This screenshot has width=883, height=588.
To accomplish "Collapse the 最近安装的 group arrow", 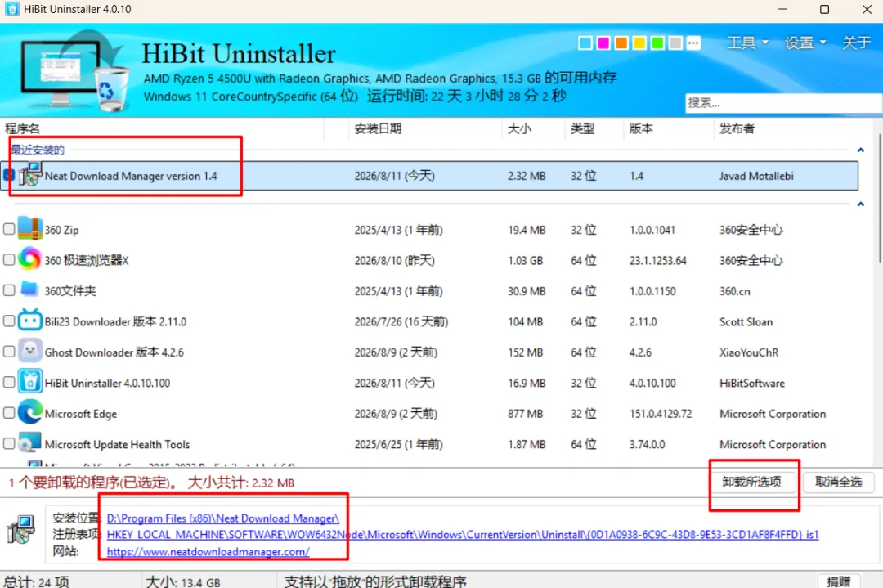I will pyautogui.click(x=860, y=150).
